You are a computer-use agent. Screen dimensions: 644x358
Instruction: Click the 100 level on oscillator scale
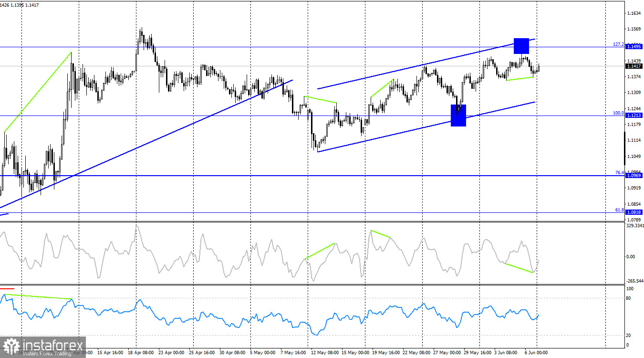pyautogui.click(x=630, y=289)
